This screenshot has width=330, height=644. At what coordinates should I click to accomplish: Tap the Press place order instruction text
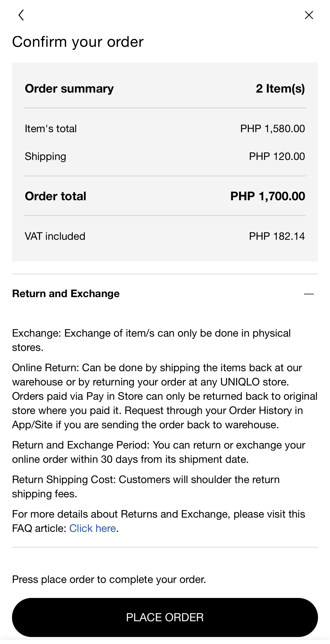[109, 579]
